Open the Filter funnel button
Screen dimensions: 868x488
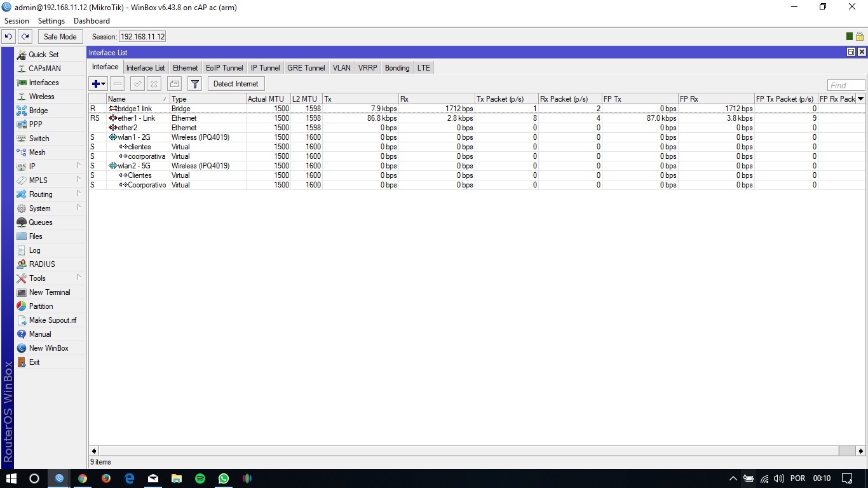tap(195, 84)
